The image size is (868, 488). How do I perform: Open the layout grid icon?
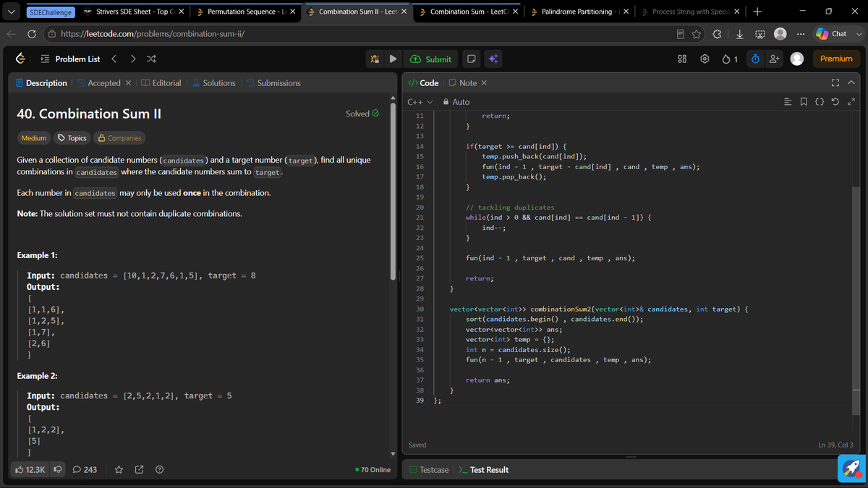682,59
